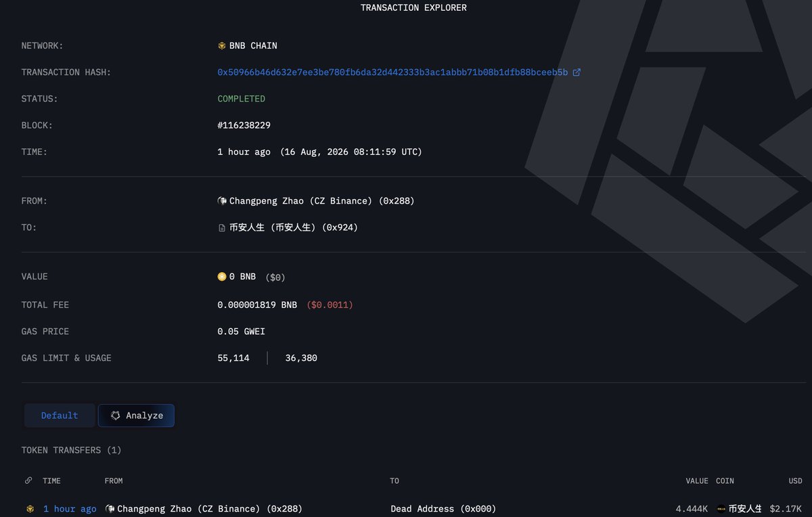Click the contract document icon in the TO row

pyautogui.click(x=222, y=228)
